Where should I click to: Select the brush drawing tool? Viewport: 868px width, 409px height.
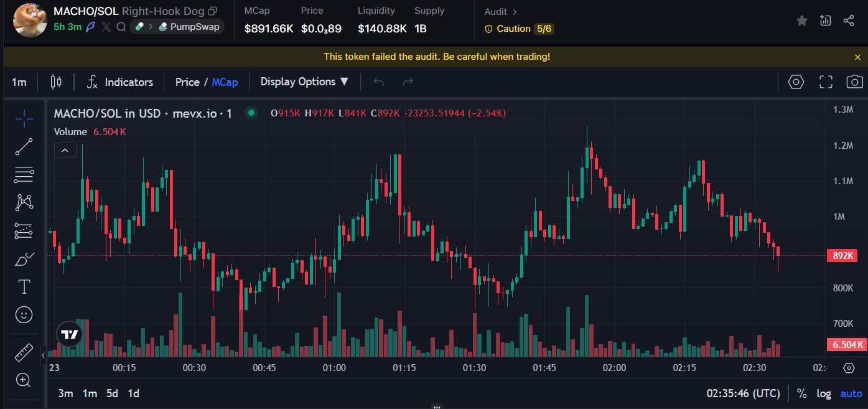(x=24, y=259)
